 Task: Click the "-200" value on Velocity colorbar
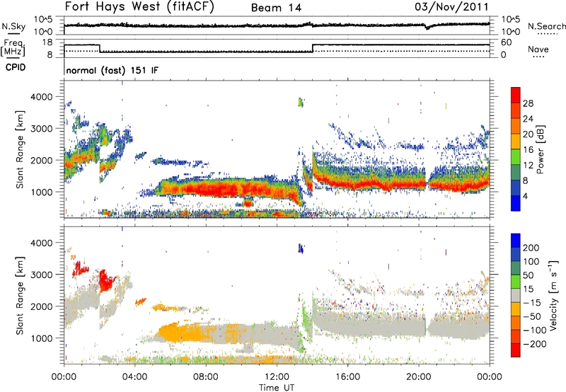point(535,344)
